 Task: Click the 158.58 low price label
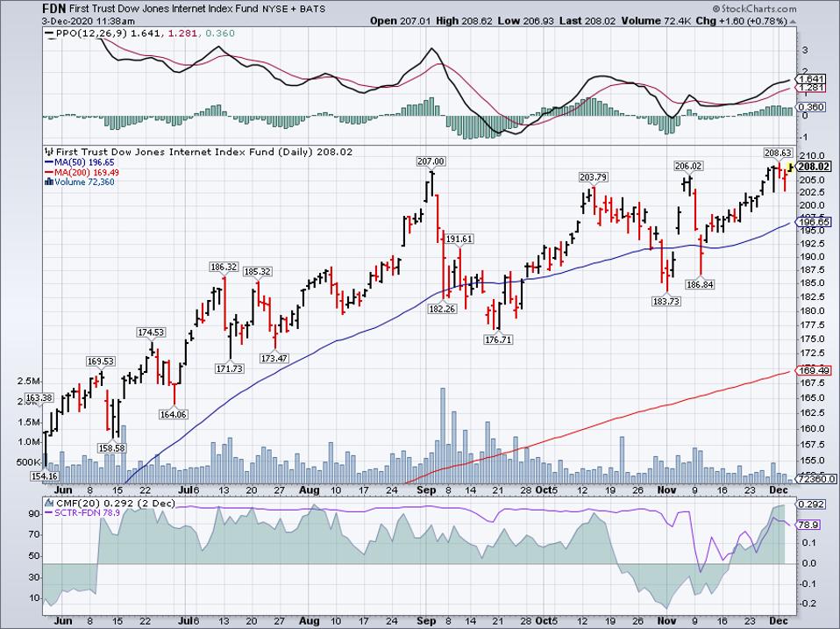click(111, 448)
